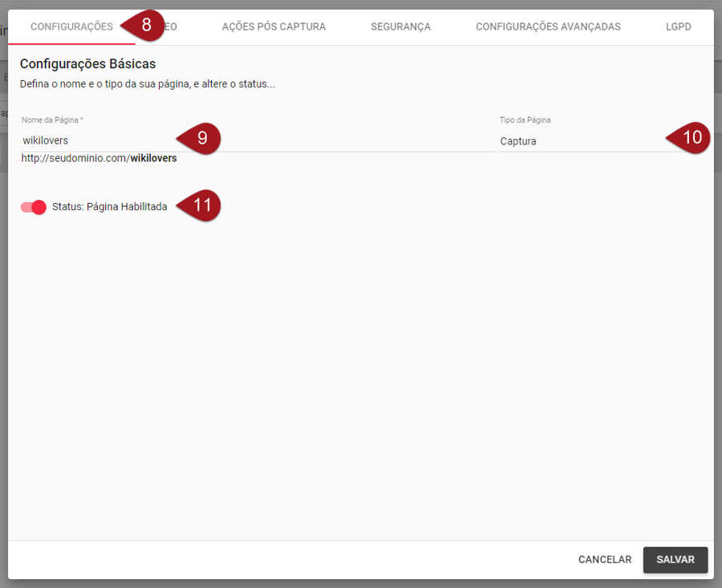Click the 'Defina o nome e o tipo' description
722x588 pixels.
tap(147, 83)
